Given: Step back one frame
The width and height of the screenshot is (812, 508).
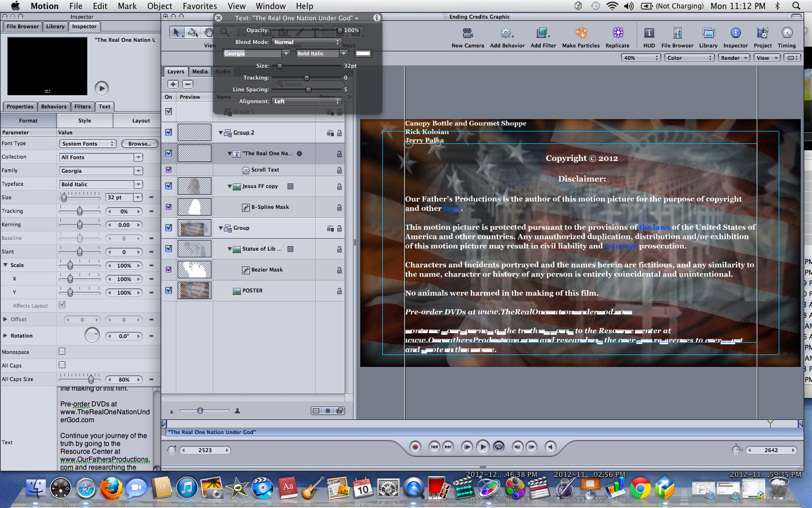Looking at the screenshot, I should pyautogui.click(x=517, y=446).
